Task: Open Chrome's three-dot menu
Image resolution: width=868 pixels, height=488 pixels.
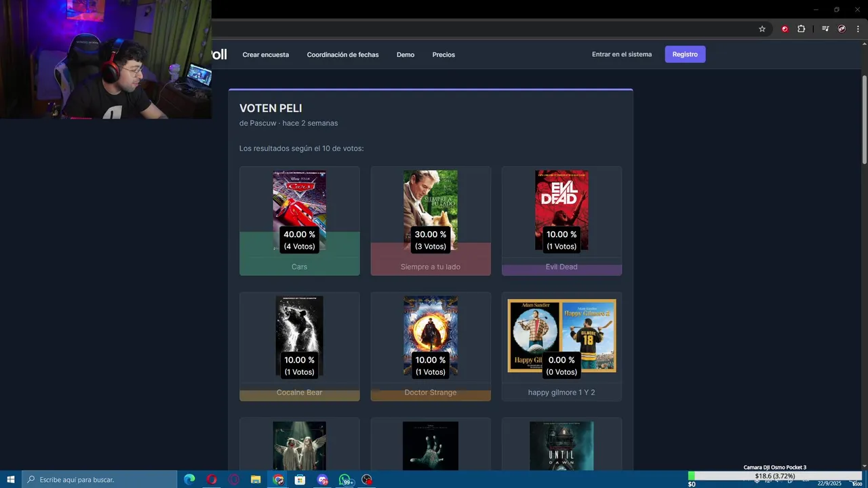Action: [858, 29]
